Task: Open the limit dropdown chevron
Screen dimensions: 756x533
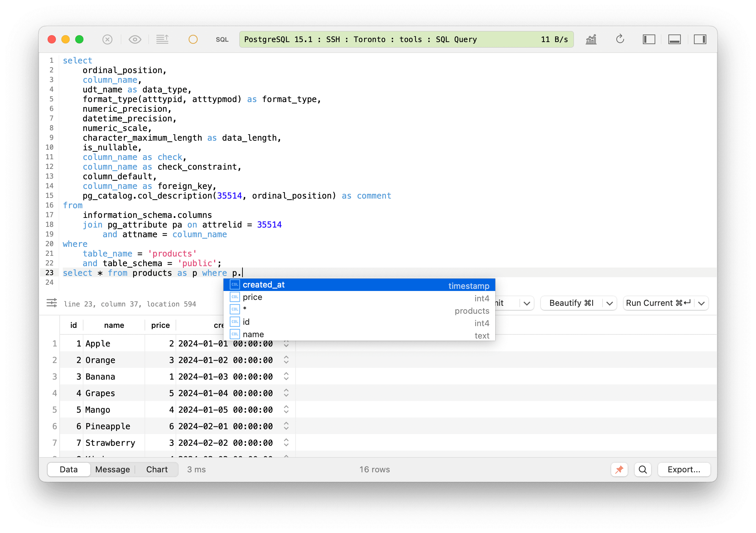Action: point(527,303)
